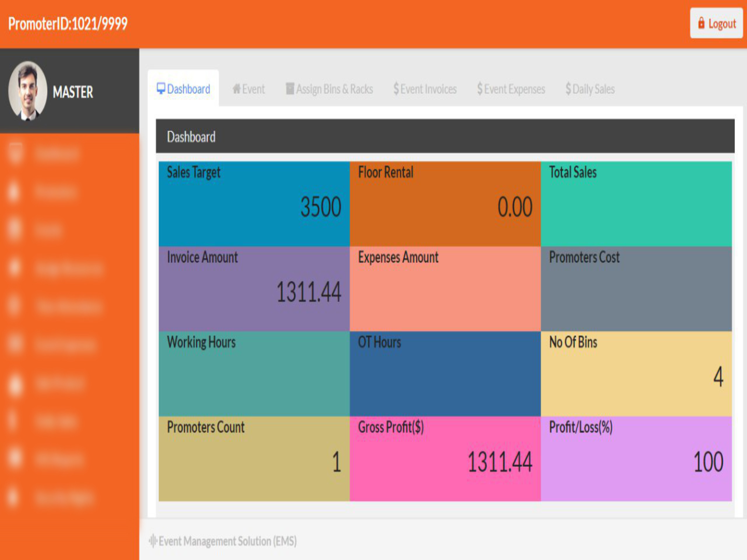
Task: Click the Event Management Solution (EMS) footer link
Action: pyautogui.click(x=227, y=541)
